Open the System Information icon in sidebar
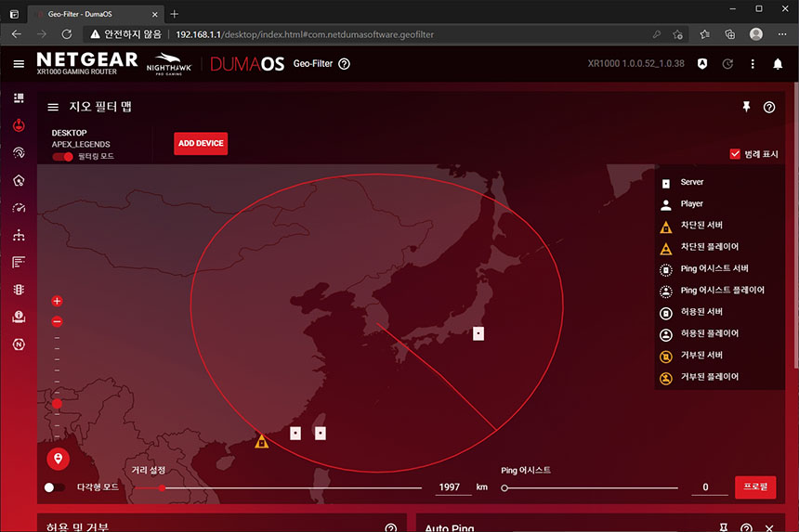The height and width of the screenshot is (532, 799). pyautogui.click(x=19, y=317)
